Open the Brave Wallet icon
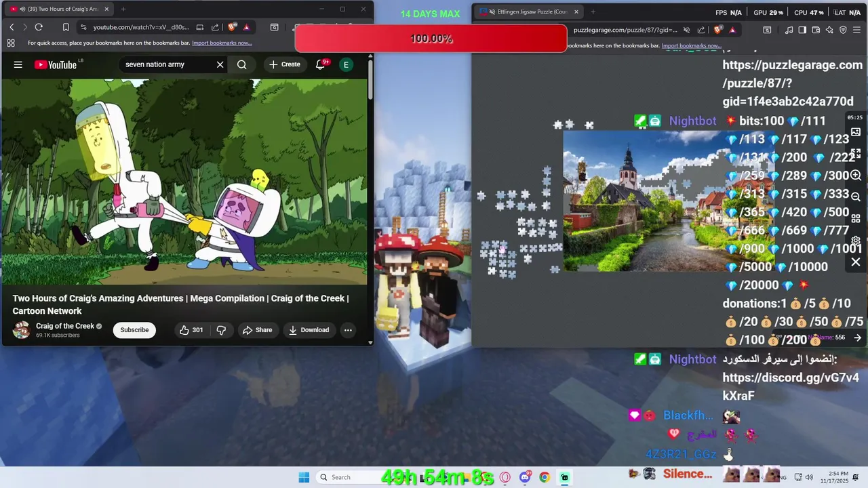The image size is (868, 488). pos(816,30)
